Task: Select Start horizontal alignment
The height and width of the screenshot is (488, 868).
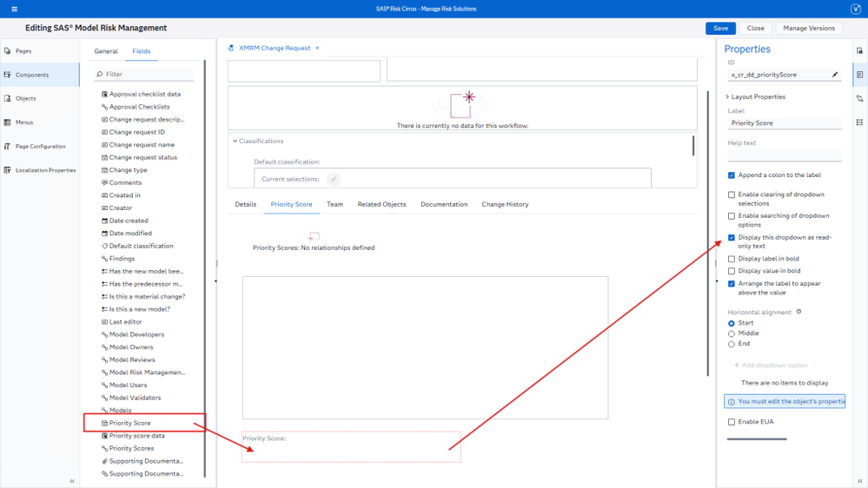Action: click(732, 323)
